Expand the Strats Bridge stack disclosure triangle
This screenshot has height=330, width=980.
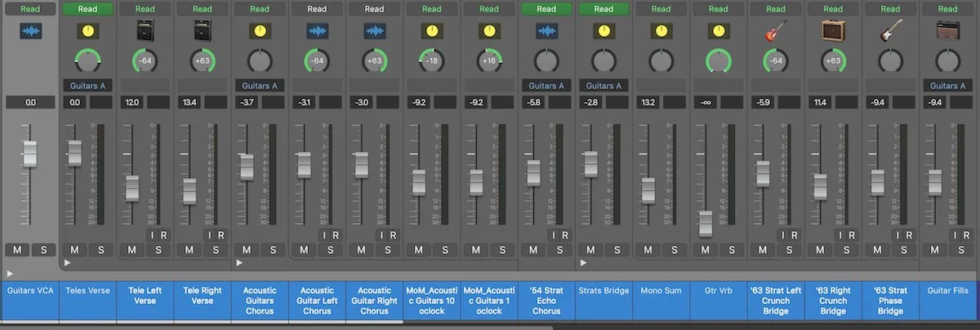(583, 263)
